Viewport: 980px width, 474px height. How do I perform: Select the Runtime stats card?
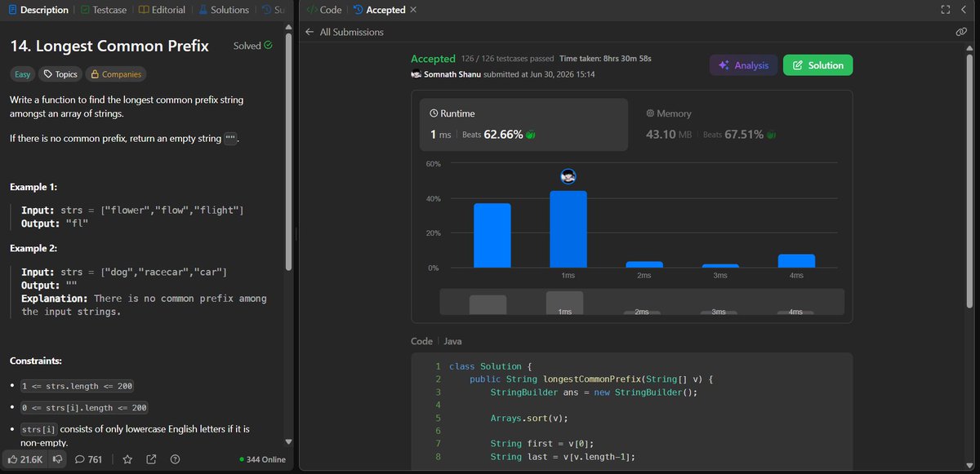524,125
